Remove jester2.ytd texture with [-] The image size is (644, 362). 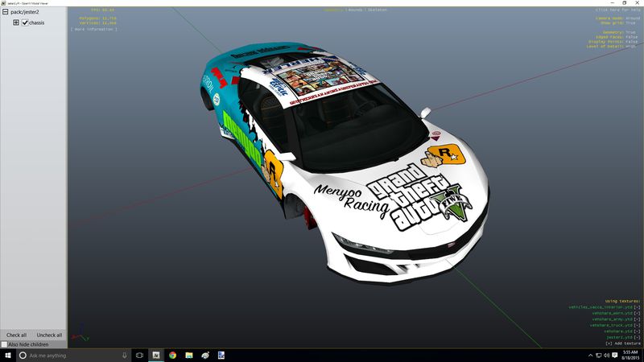pos(637,337)
